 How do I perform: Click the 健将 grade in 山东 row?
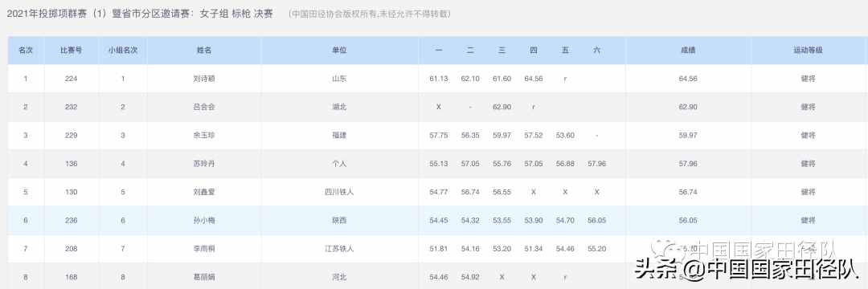pos(809,79)
